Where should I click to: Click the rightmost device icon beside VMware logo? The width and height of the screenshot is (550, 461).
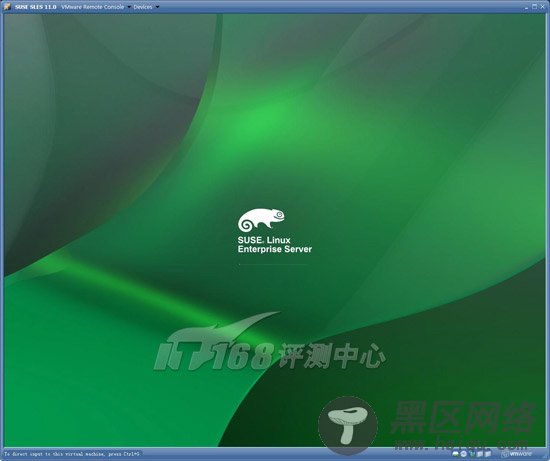(488, 454)
